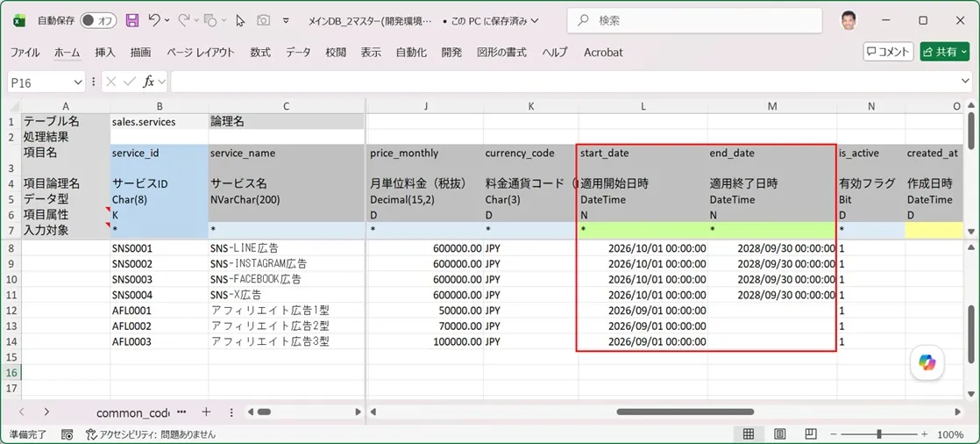Open the Acrobat ribbon tab

(603, 53)
